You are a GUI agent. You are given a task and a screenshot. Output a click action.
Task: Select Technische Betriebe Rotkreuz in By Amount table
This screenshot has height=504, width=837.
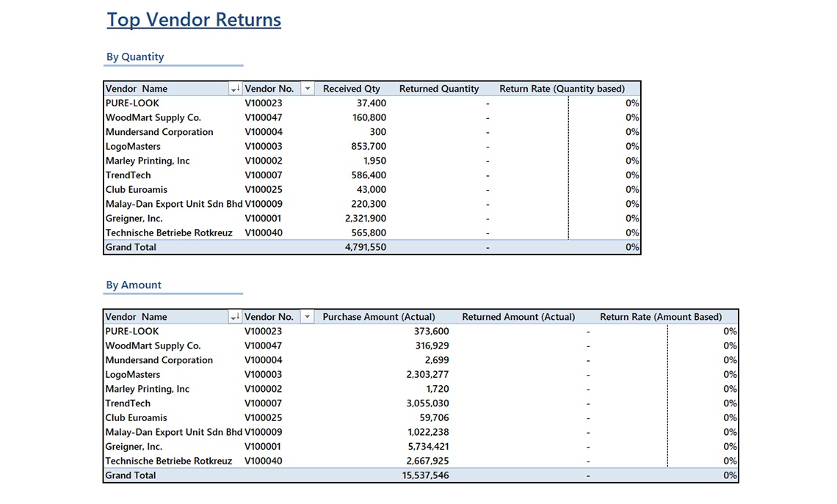click(x=168, y=461)
